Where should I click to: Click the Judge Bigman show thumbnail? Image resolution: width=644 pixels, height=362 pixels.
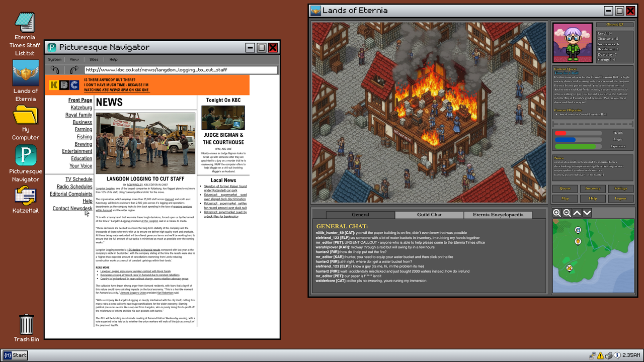(x=223, y=118)
